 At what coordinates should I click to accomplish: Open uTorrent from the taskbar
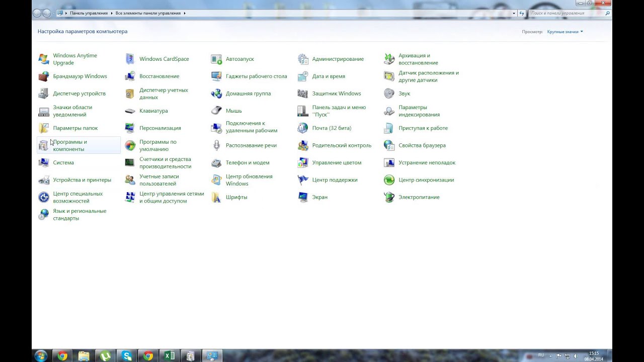click(105, 356)
